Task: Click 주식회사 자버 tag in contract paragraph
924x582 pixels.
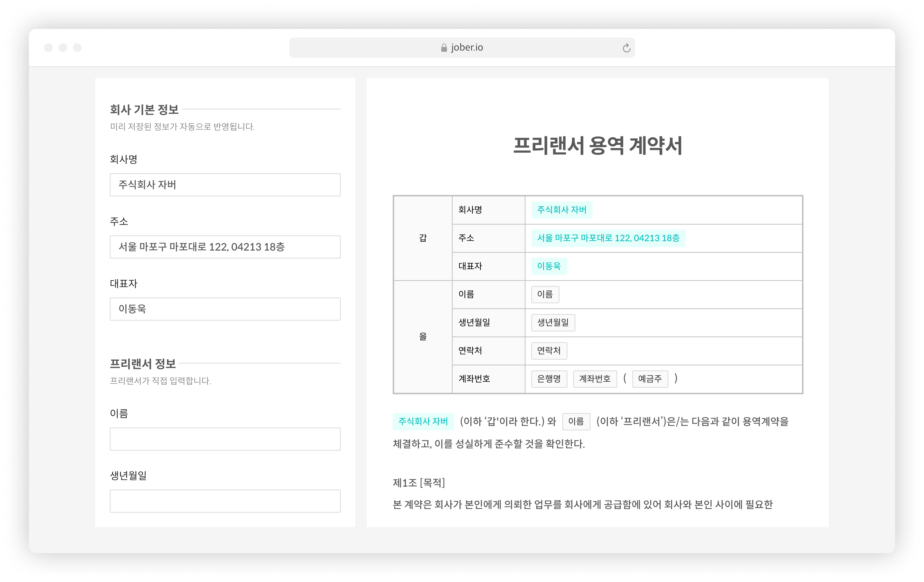Action: tap(423, 421)
